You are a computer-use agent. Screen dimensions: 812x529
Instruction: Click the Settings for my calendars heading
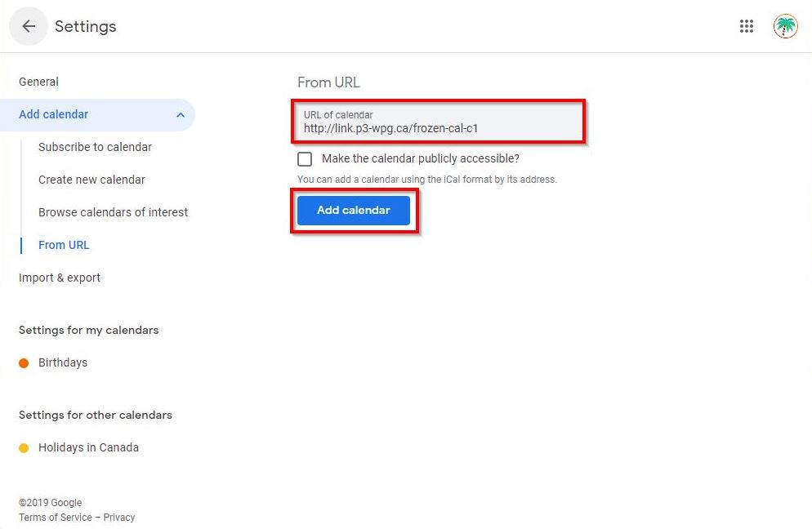[x=88, y=331]
